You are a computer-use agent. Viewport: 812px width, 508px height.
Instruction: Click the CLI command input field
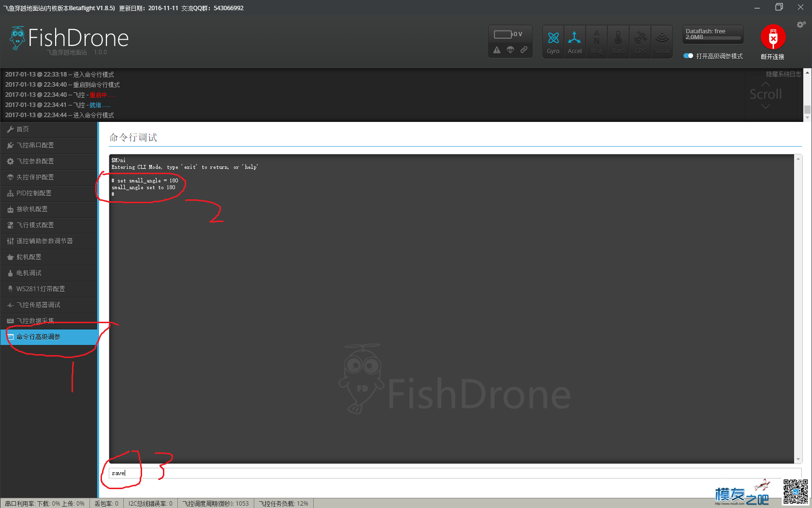point(455,473)
